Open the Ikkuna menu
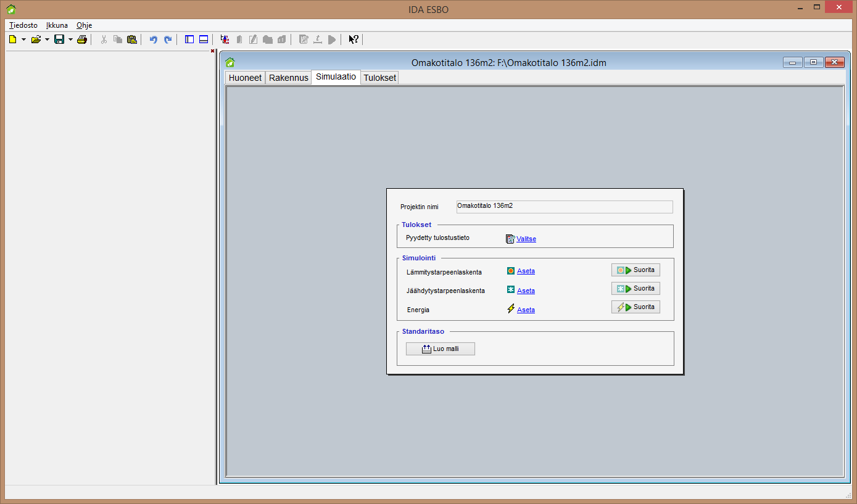Image resolution: width=857 pixels, height=504 pixels. 57,25
